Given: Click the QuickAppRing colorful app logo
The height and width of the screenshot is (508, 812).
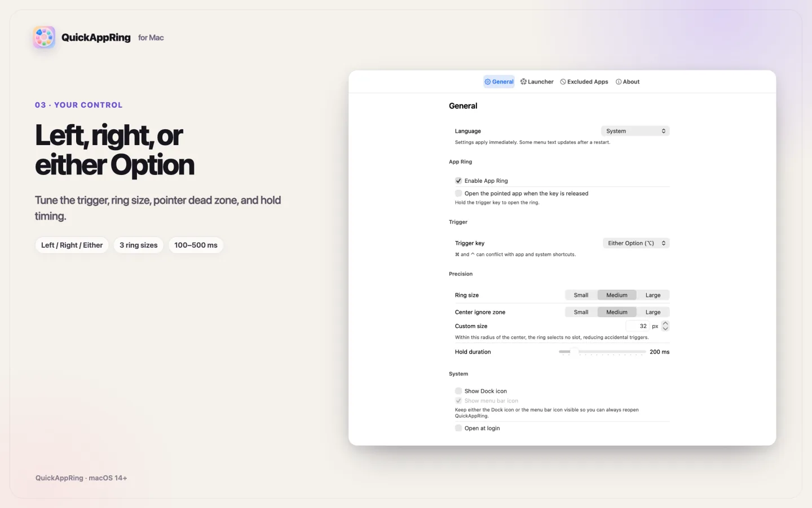Looking at the screenshot, I should [x=44, y=37].
